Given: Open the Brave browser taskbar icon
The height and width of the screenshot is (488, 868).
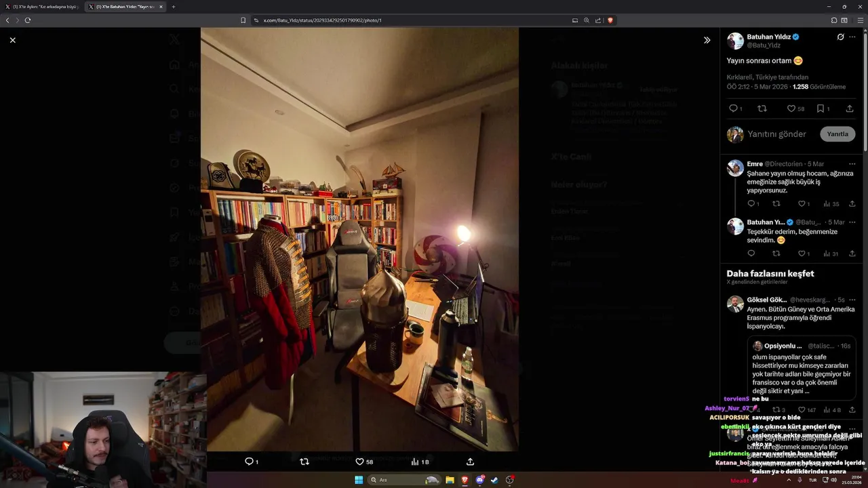Looking at the screenshot, I should click(x=465, y=480).
